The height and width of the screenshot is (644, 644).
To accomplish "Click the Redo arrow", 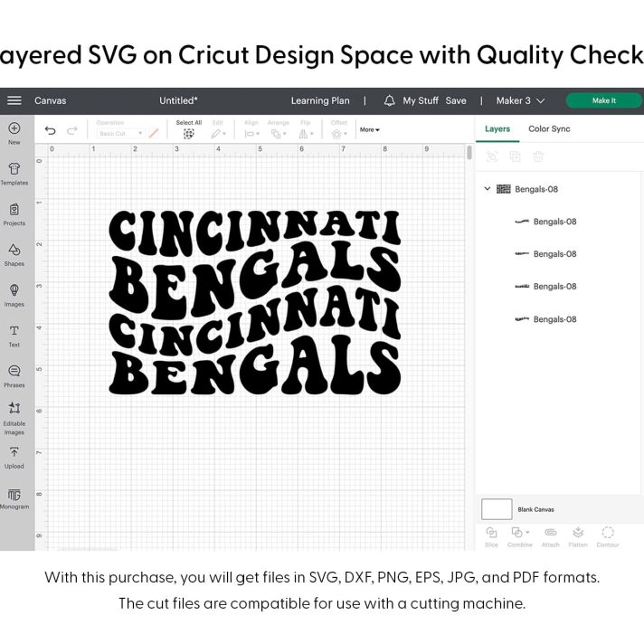I will [72, 130].
